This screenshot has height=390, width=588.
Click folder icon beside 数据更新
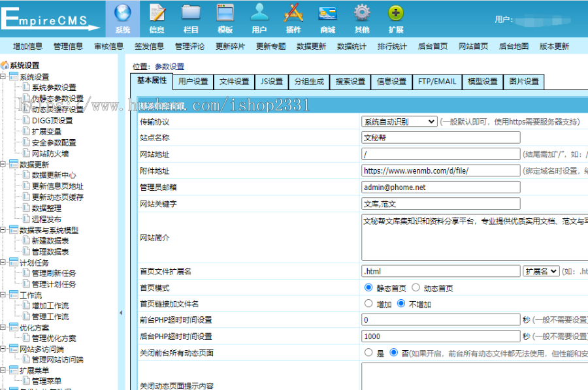pyautogui.click(x=14, y=164)
